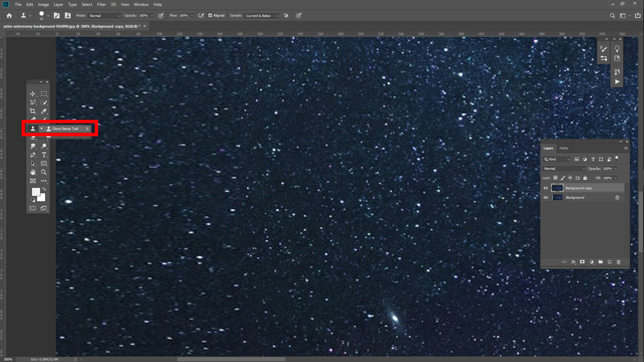The width and height of the screenshot is (644, 362).
Task: Click the Home button in options bar
Action: click(9, 16)
